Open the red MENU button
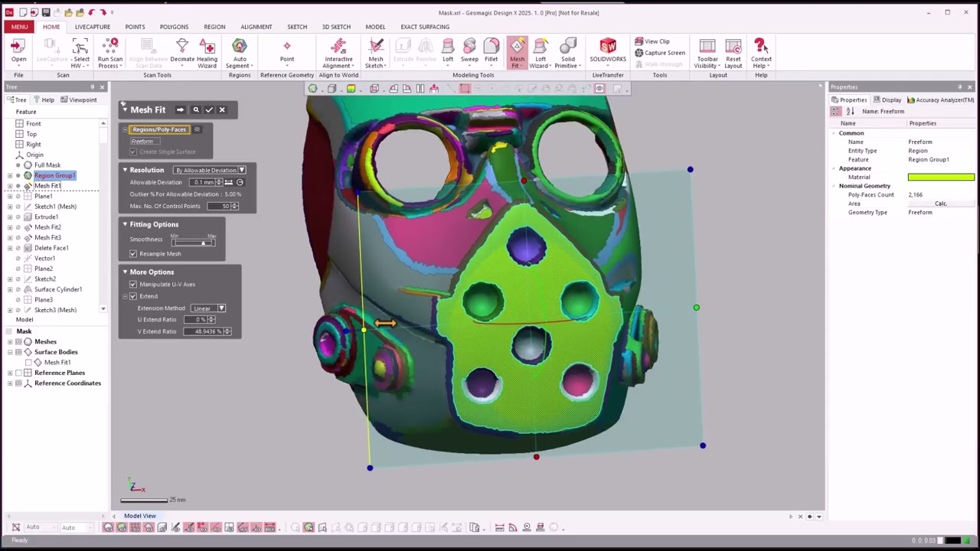The height and width of the screenshot is (551, 980). 19,27
